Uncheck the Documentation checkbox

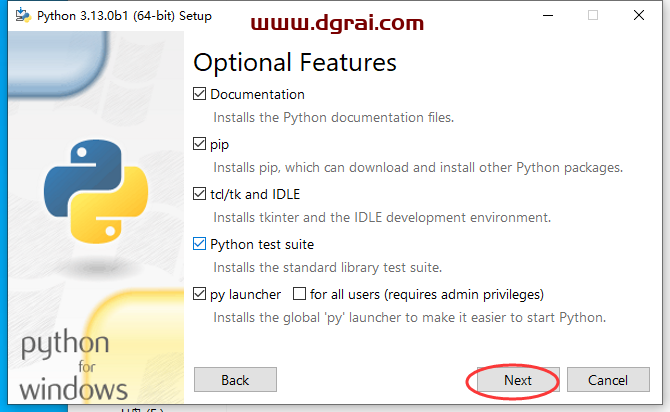click(199, 94)
